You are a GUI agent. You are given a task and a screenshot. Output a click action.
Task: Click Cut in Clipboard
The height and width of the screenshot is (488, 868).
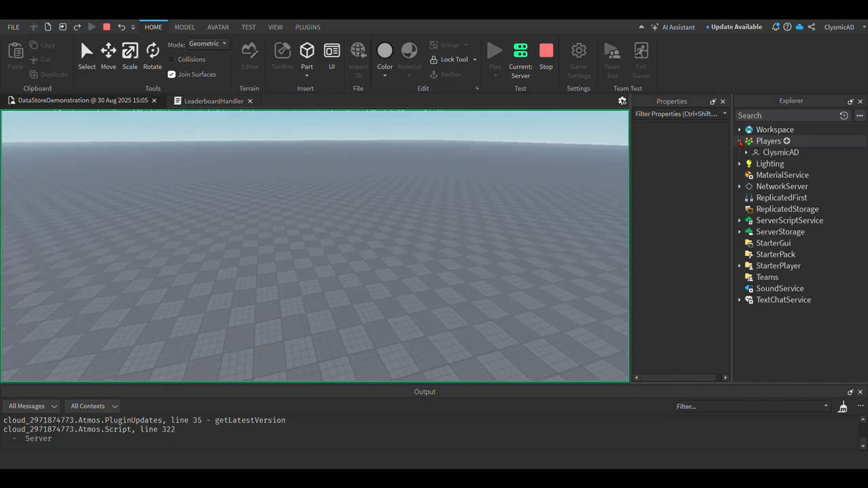(x=40, y=59)
